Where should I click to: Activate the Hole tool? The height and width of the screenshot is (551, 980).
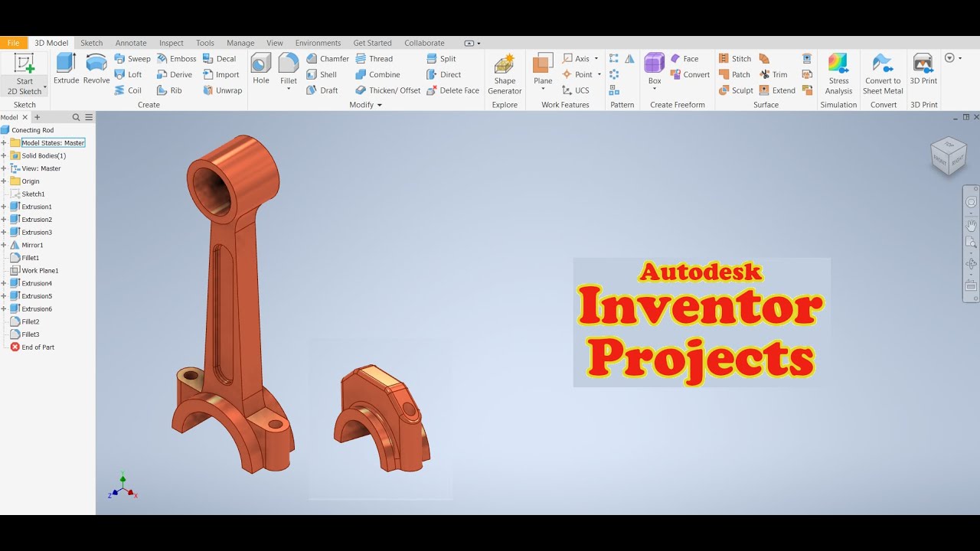[x=261, y=69]
